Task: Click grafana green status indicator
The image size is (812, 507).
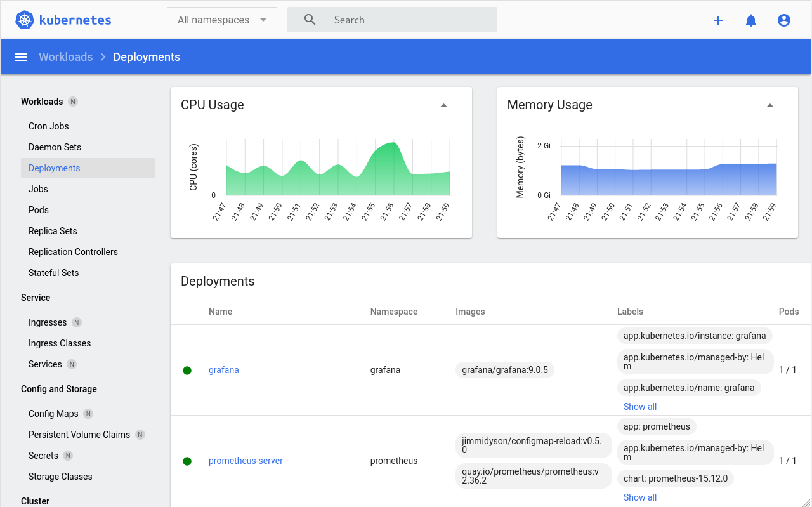Action: coord(187,371)
